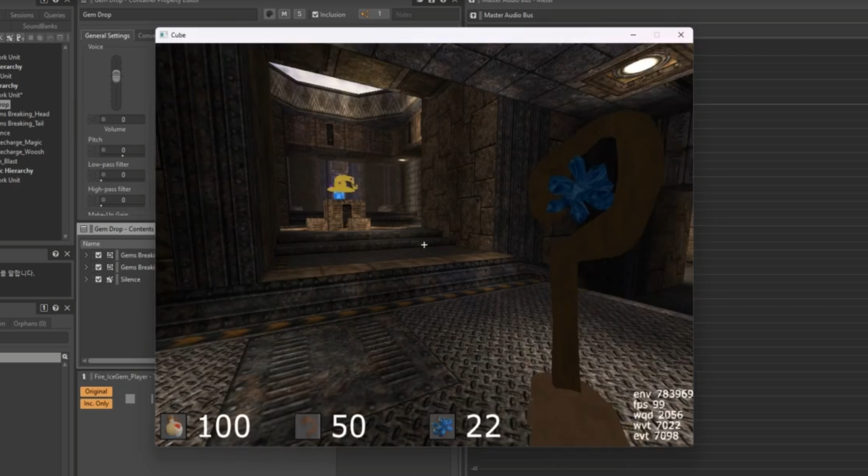The width and height of the screenshot is (868, 476).
Task: Select the Blast item in the project tree
Action: click(9, 161)
